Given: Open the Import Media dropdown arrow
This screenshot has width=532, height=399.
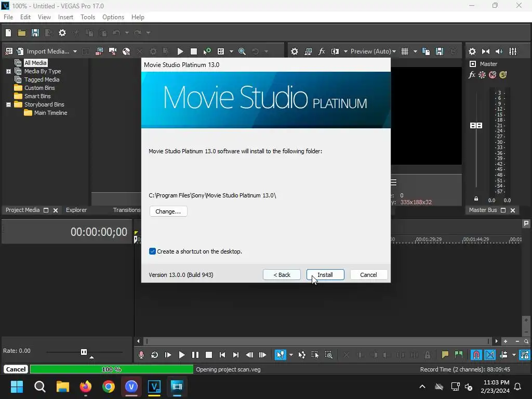Looking at the screenshot, I should coord(75,51).
